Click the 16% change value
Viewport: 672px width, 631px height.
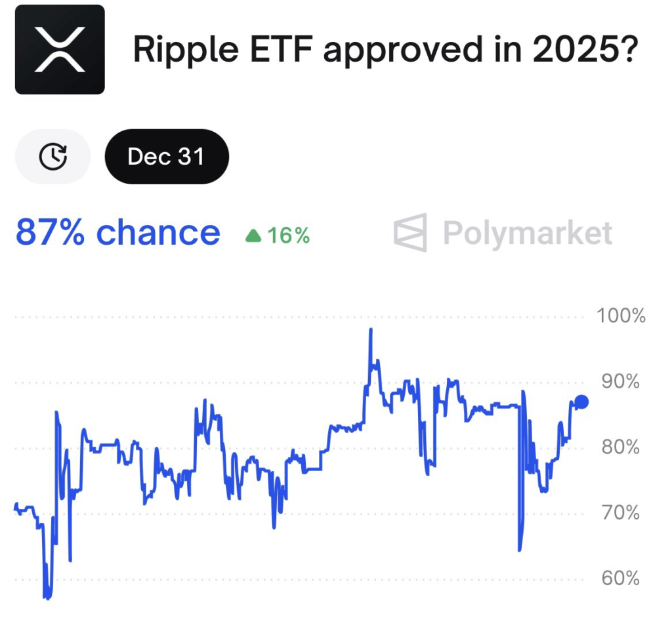tap(289, 235)
